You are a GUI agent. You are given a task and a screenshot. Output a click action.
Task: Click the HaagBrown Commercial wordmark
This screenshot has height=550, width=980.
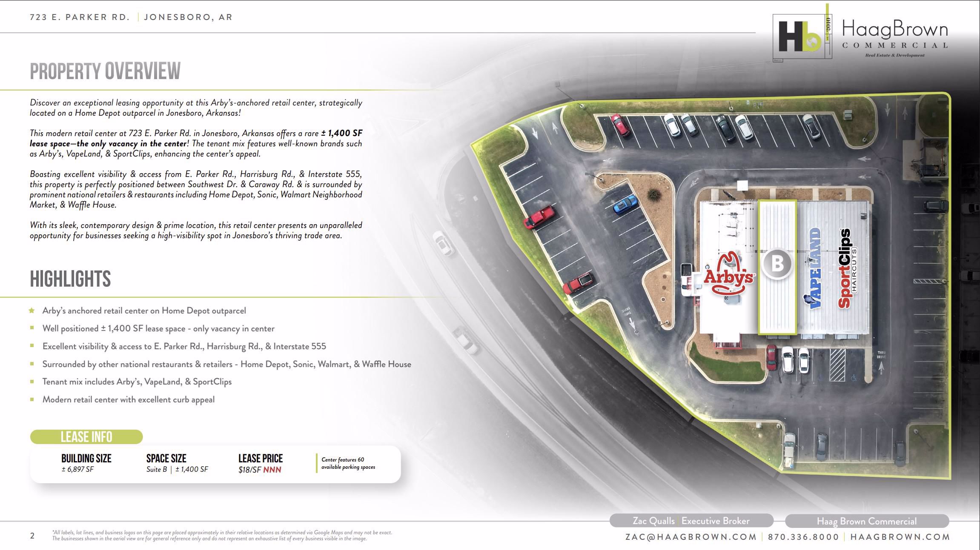click(895, 38)
